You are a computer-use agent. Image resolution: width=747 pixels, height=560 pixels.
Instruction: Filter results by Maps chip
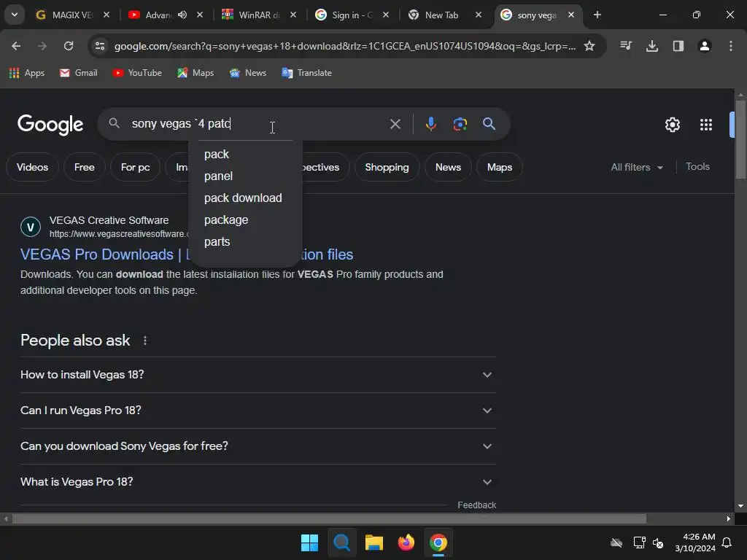[499, 167]
